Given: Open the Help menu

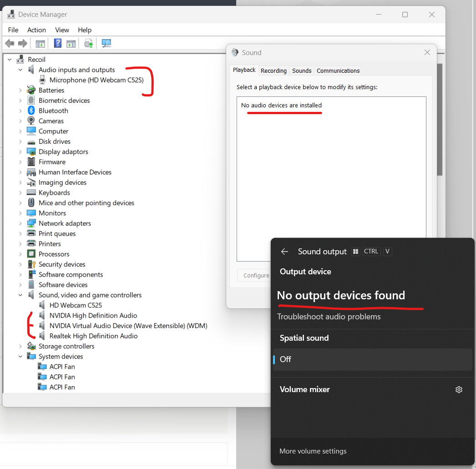Looking at the screenshot, I should [84, 30].
